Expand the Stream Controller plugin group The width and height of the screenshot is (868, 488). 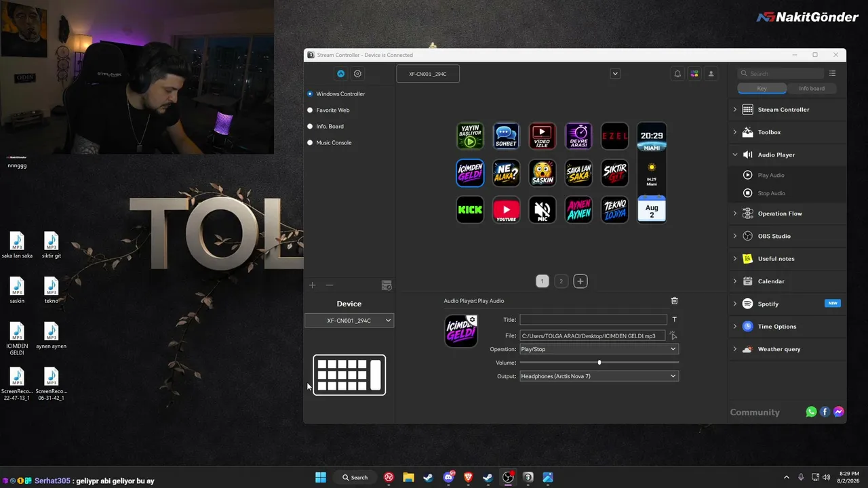(734, 110)
